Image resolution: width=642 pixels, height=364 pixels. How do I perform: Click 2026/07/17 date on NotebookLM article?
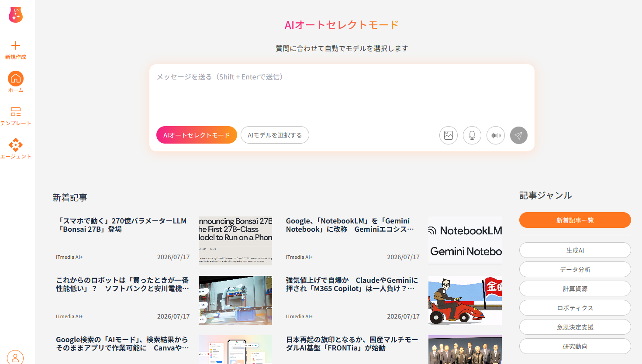point(403,257)
